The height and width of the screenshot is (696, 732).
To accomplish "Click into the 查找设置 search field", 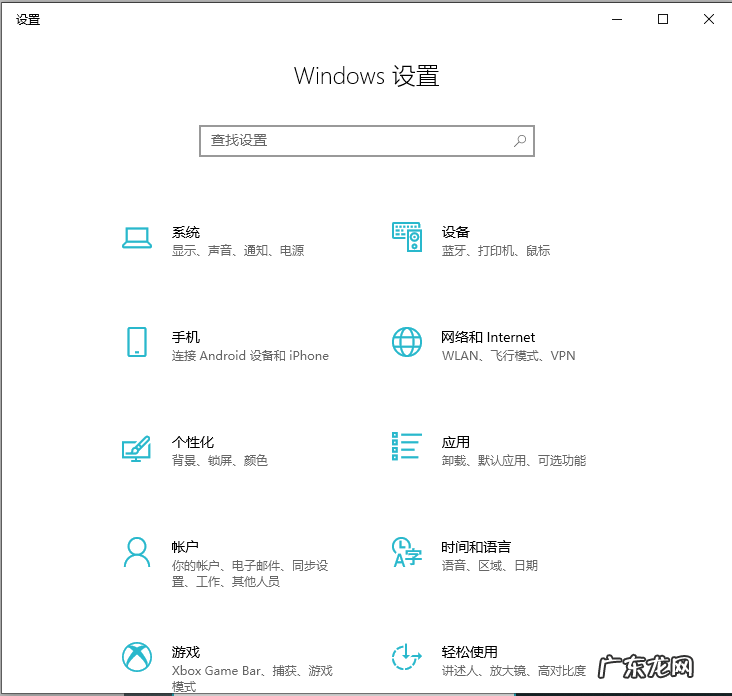I will [x=367, y=141].
